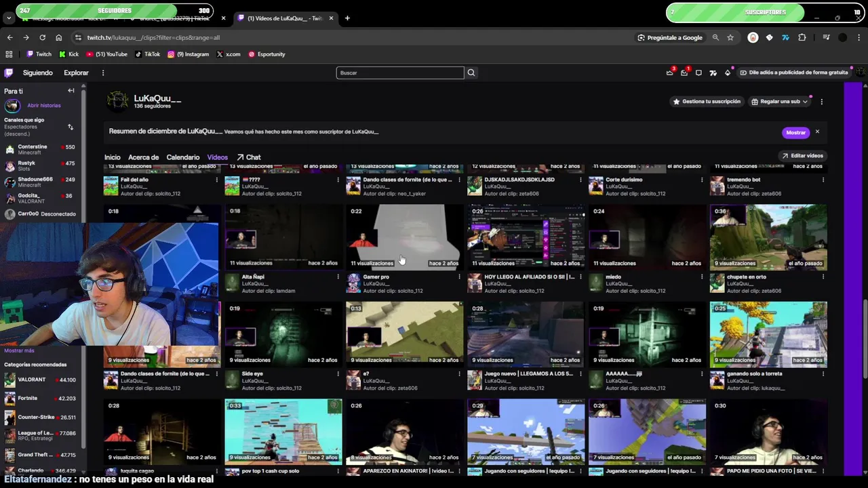Select the Videos tab

tap(218, 157)
